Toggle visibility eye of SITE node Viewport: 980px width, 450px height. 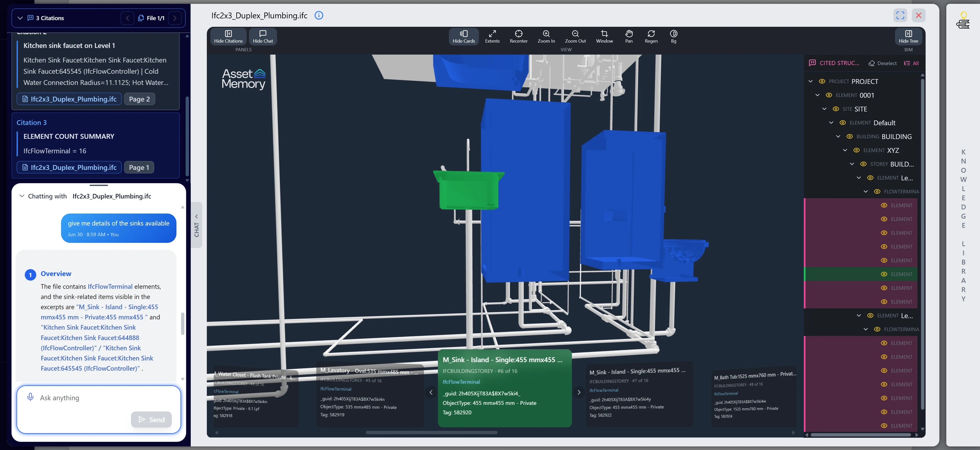(x=835, y=109)
